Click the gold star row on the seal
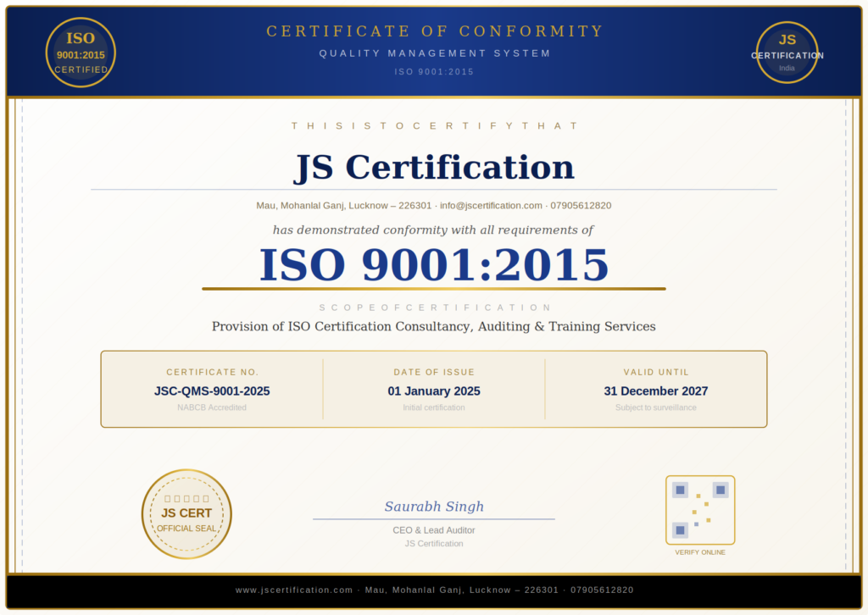This screenshot has height=615, width=868. pyautogui.click(x=186, y=500)
